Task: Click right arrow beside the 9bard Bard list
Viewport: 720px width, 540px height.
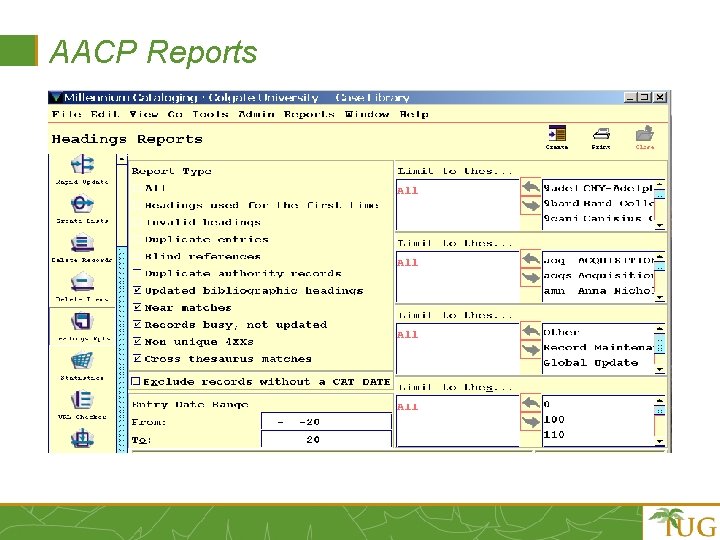Action: coord(530,206)
